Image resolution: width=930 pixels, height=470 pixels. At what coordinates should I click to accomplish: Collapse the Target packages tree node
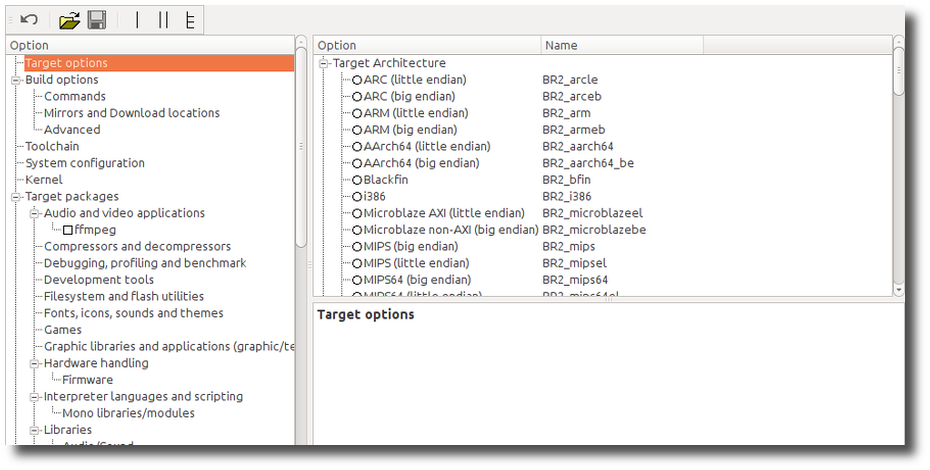point(16,197)
